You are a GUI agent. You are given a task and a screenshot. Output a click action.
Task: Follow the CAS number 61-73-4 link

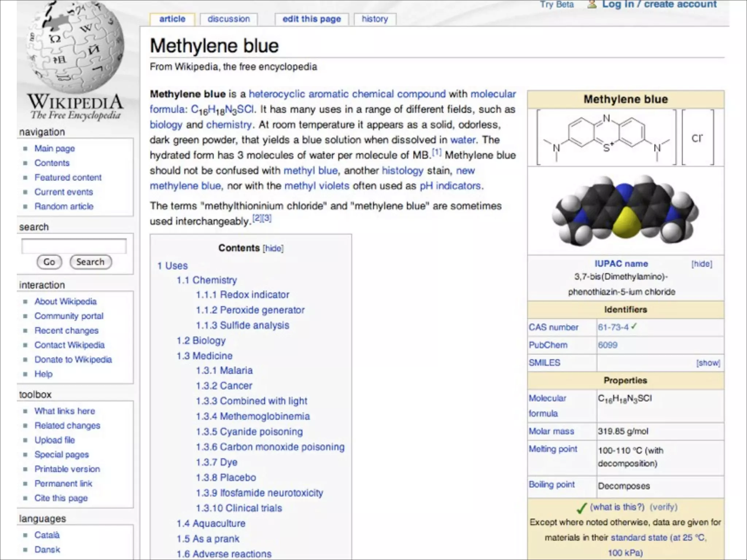(613, 327)
